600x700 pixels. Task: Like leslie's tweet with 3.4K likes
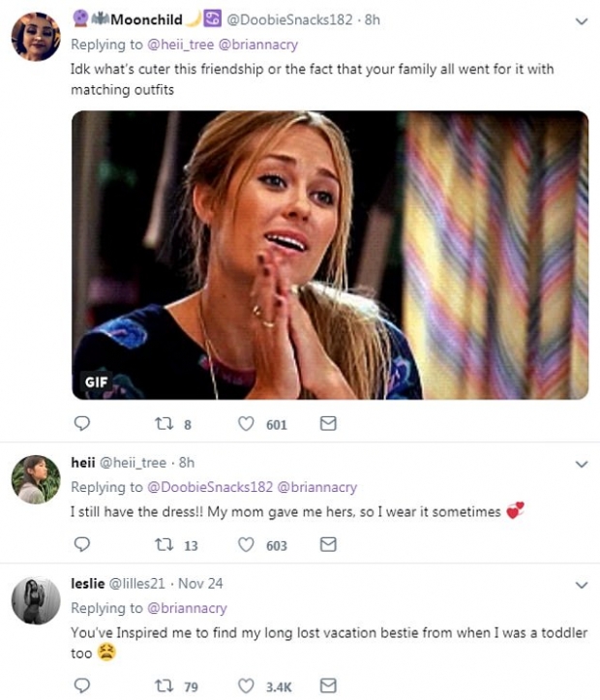246,686
